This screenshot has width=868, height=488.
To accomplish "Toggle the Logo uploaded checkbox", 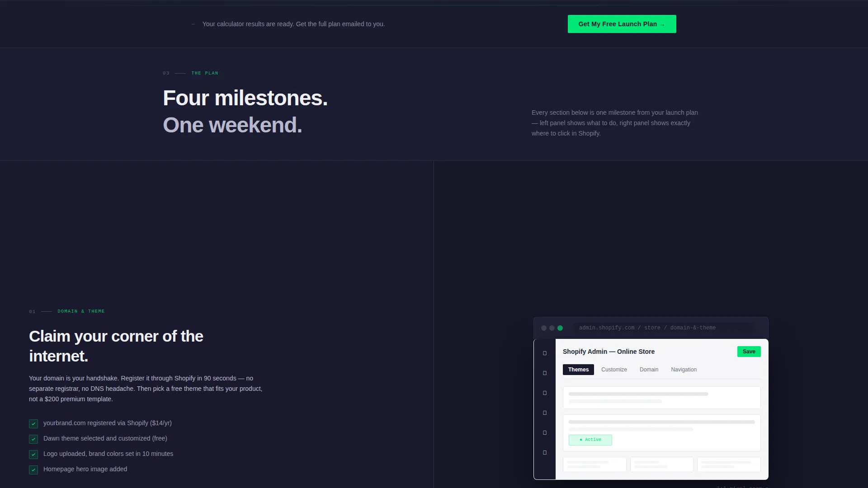I will [x=33, y=455].
